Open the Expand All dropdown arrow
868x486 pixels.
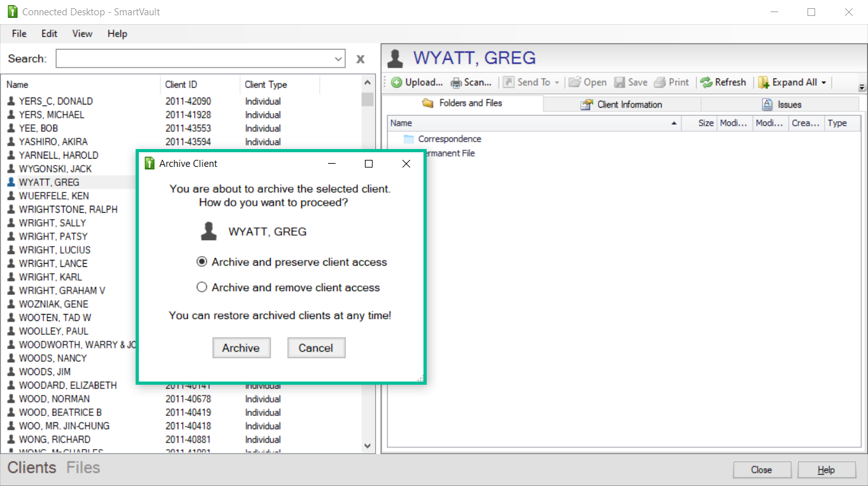823,82
